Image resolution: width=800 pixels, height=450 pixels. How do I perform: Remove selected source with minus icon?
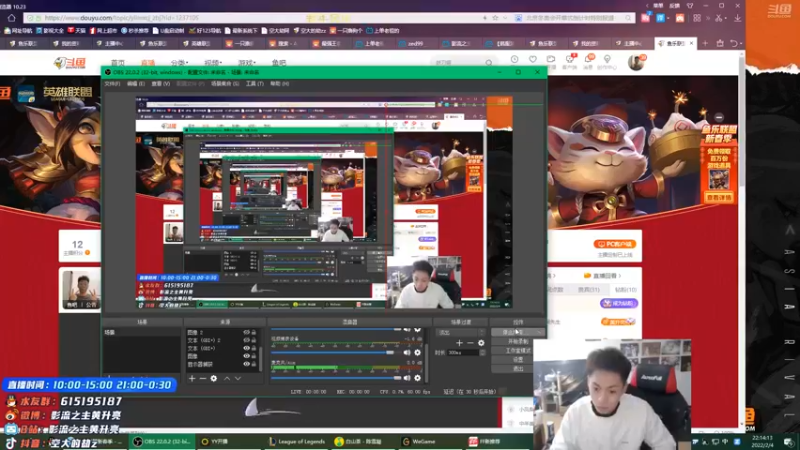coord(203,379)
